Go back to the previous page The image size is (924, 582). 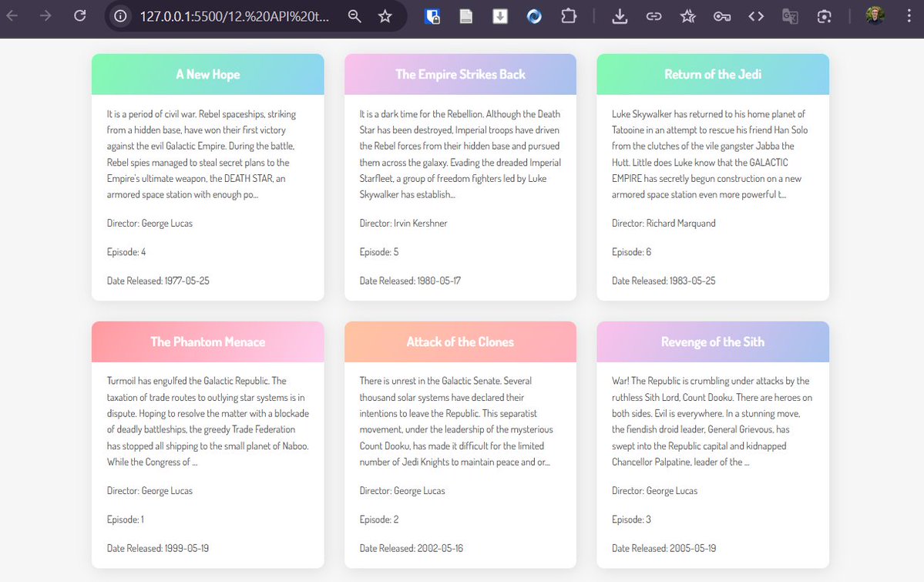pyautogui.click(x=12, y=16)
